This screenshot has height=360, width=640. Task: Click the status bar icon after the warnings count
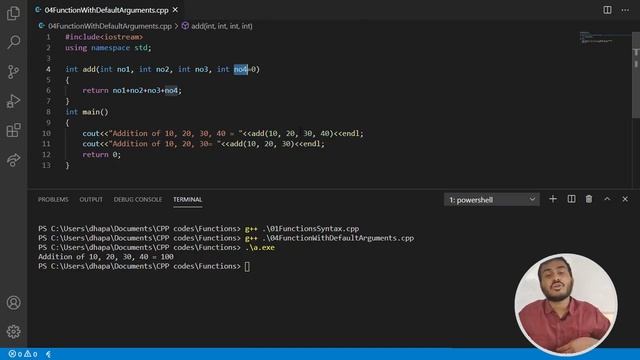click(x=48, y=354)
